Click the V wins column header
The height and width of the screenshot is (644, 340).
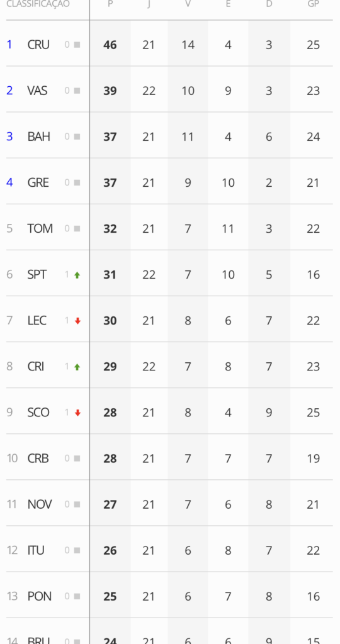click(188, 4)
